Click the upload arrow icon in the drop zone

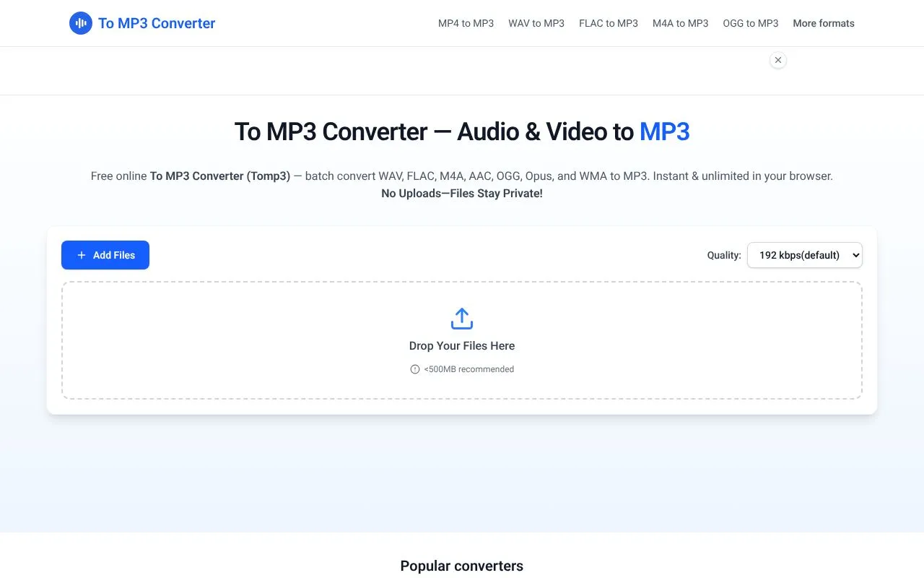coord(462,319)
